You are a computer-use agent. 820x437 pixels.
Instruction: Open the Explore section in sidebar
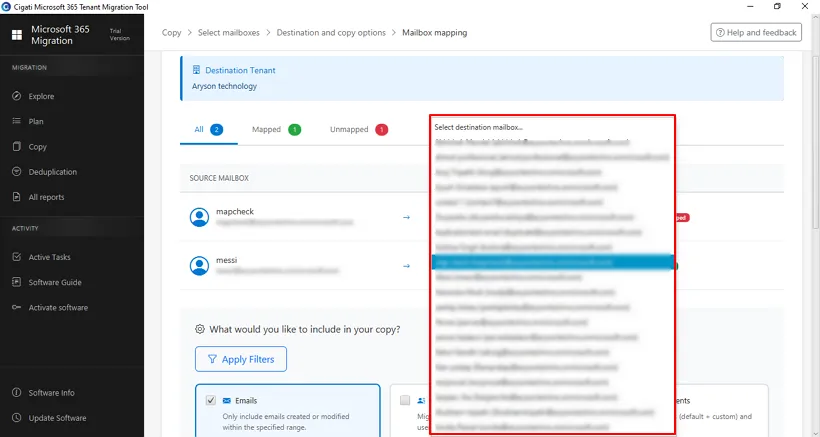pos(41,96)
